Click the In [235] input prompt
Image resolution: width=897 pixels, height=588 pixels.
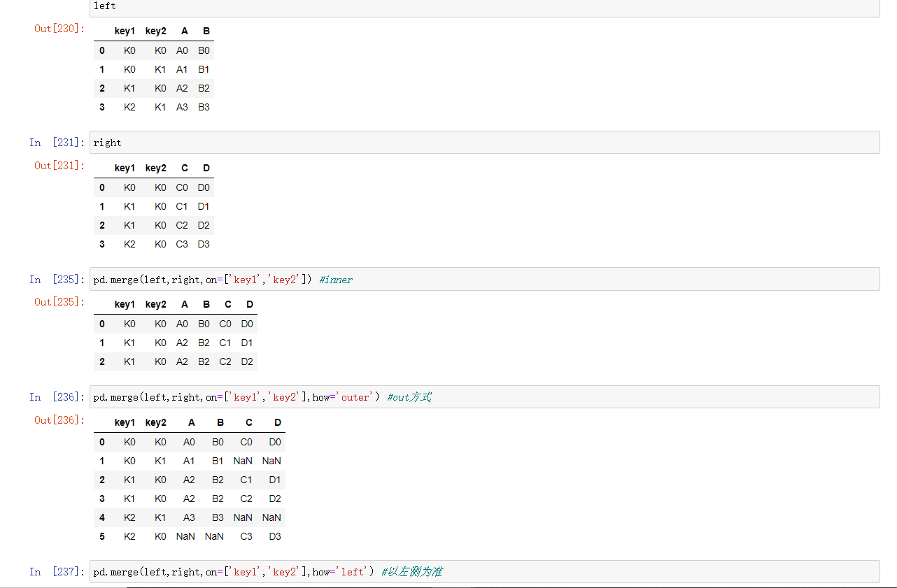tap(57, 280)
